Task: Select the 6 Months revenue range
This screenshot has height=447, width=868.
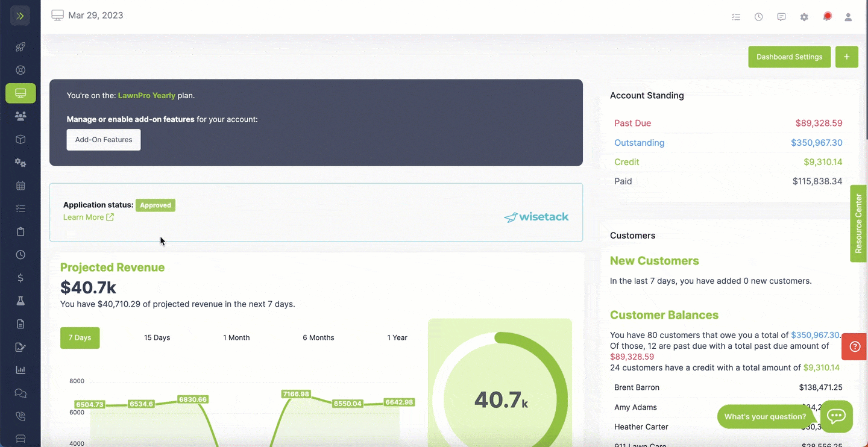Action: click(318, 338)
